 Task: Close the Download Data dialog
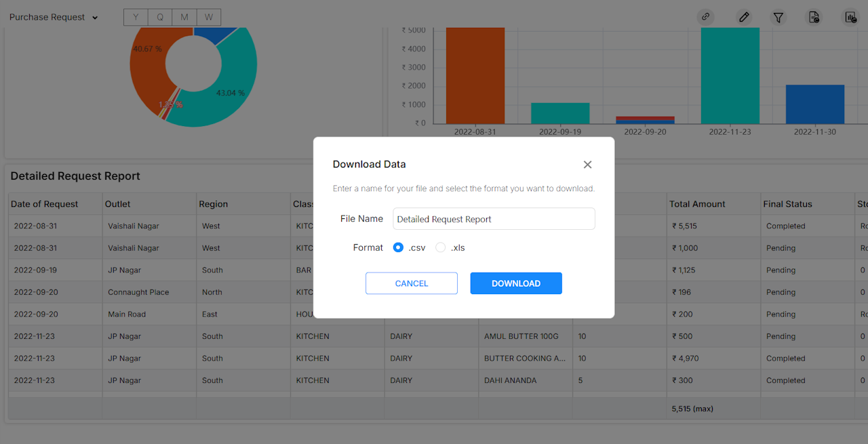pyautogui.click(x=587, y=165)
